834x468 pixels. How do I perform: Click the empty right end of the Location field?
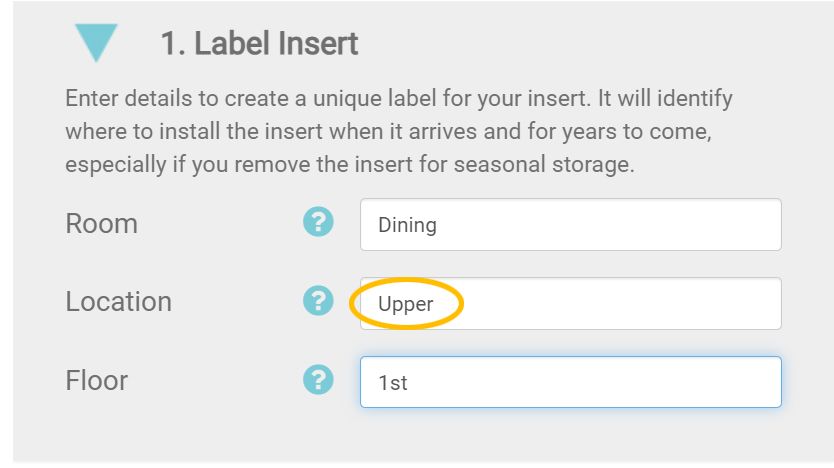click(x=740, y=303)
